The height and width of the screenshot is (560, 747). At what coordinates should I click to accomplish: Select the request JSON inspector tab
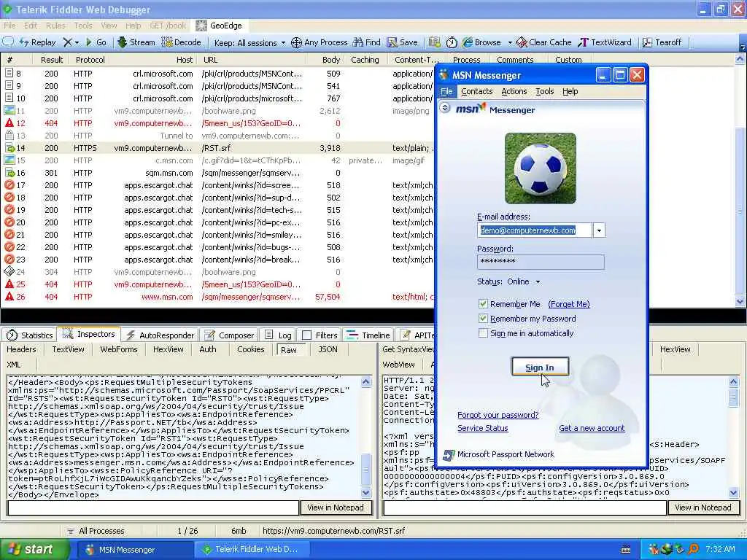coord(328,349)
